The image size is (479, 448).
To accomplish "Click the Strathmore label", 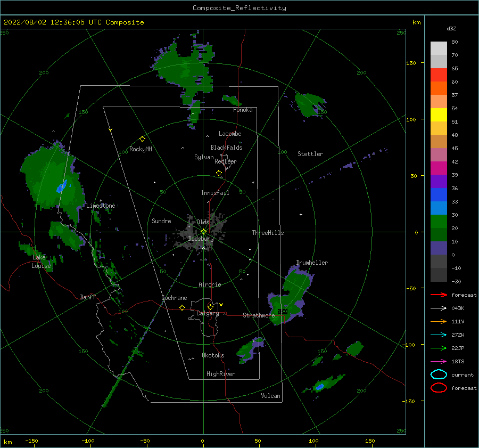I will [259, 315].
